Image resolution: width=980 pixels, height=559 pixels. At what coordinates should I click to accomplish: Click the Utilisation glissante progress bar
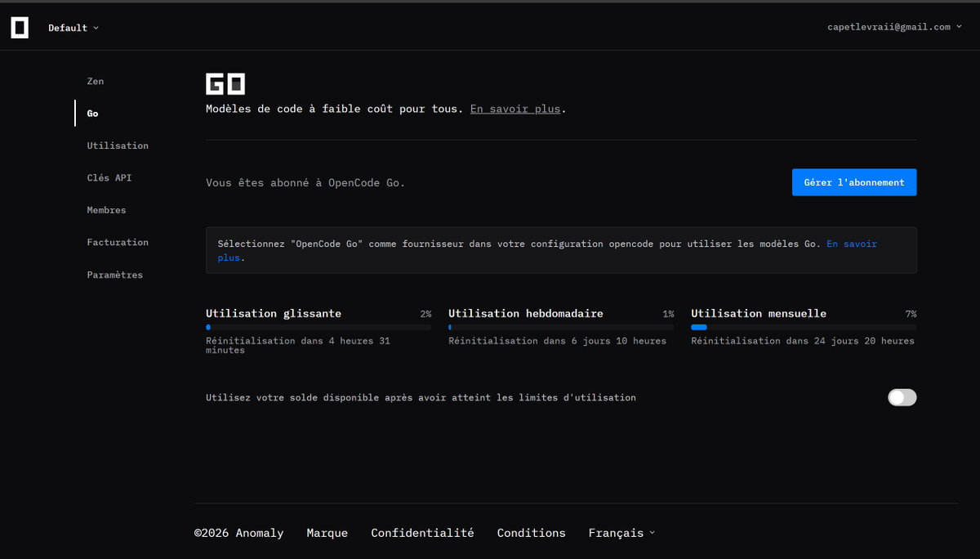click(x=318, y=327)
